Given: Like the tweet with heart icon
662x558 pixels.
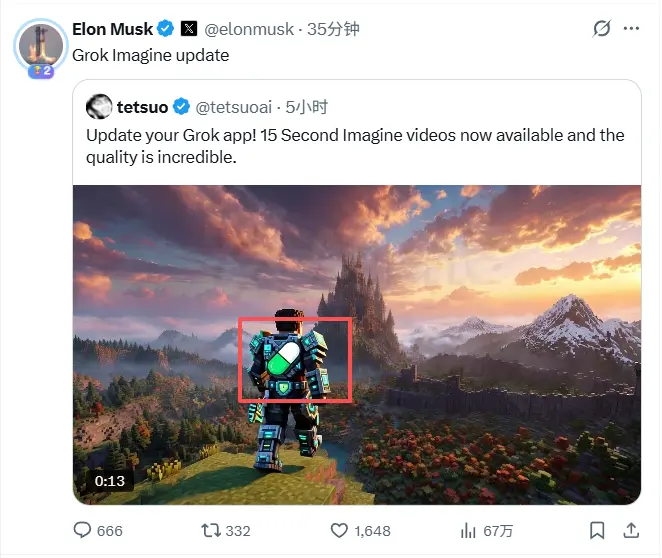Looking at the screenshot, I should click(339, 531).
